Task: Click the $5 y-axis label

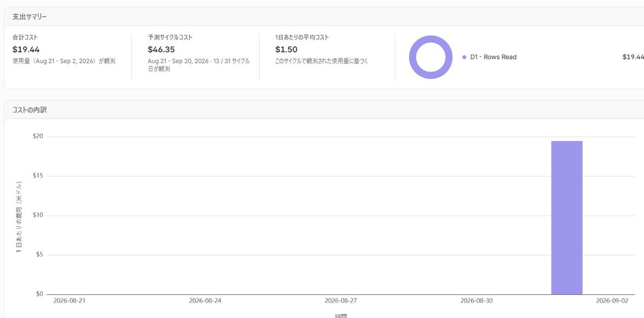Action: click(x=39, y=255)
